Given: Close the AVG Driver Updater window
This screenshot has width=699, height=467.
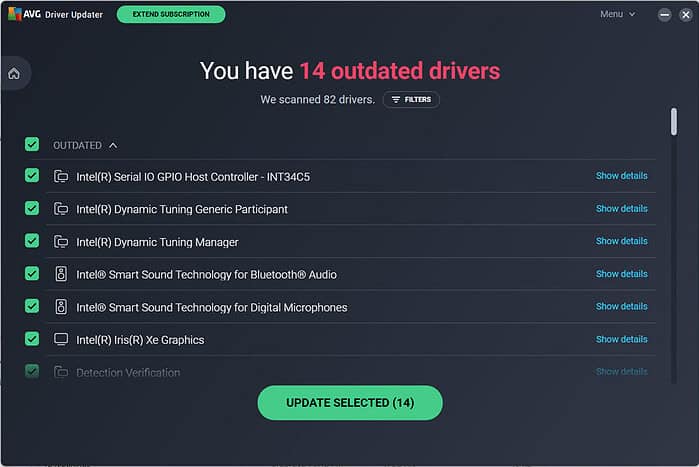Looking at the screenshot, I should tap(686, 15).
